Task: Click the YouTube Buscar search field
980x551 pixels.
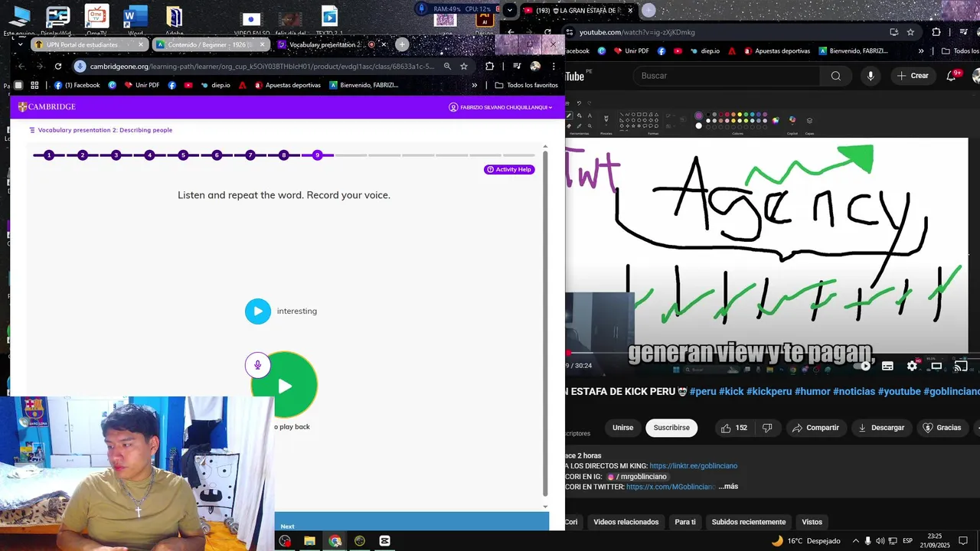Action: pyautogui.click(x=727, y=76)
